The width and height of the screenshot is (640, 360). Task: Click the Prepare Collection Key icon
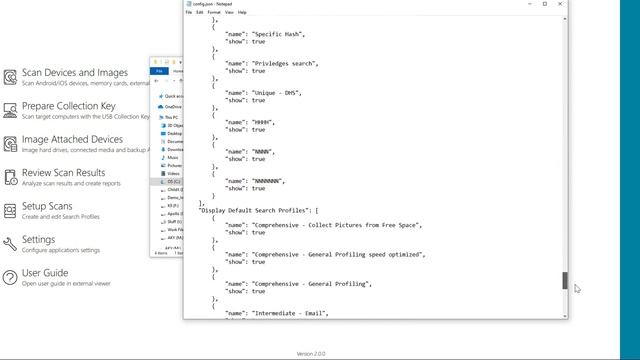[10, 110]
